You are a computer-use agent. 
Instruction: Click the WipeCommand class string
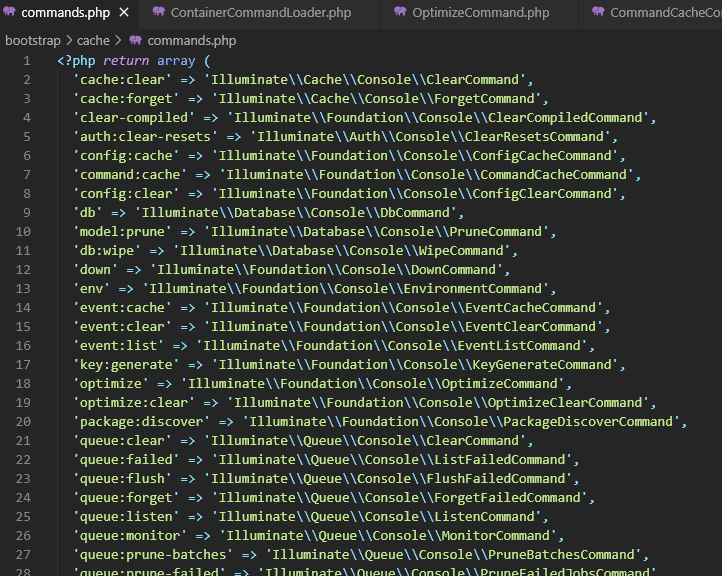342,251
